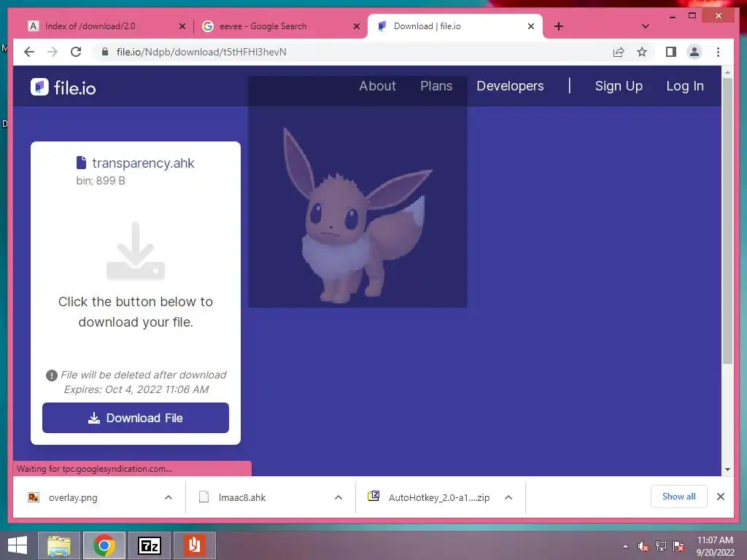Screen dimensions: 747x560
Task: Click the 'bin; 899 B' file size text
Action: [101, 181]
